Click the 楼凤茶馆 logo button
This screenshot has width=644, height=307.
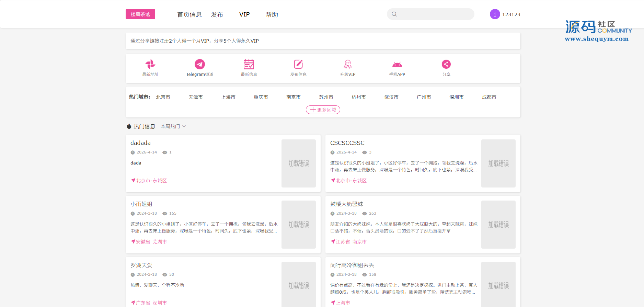(140, 14)
